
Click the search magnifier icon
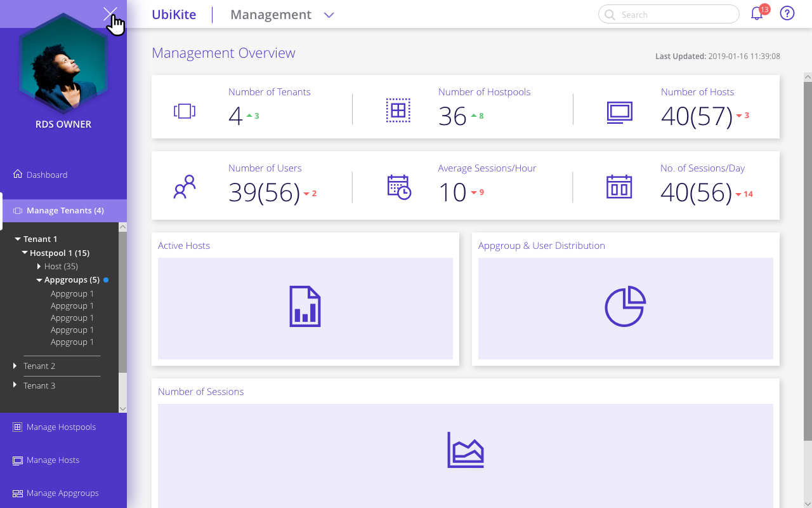pos(610,14)
